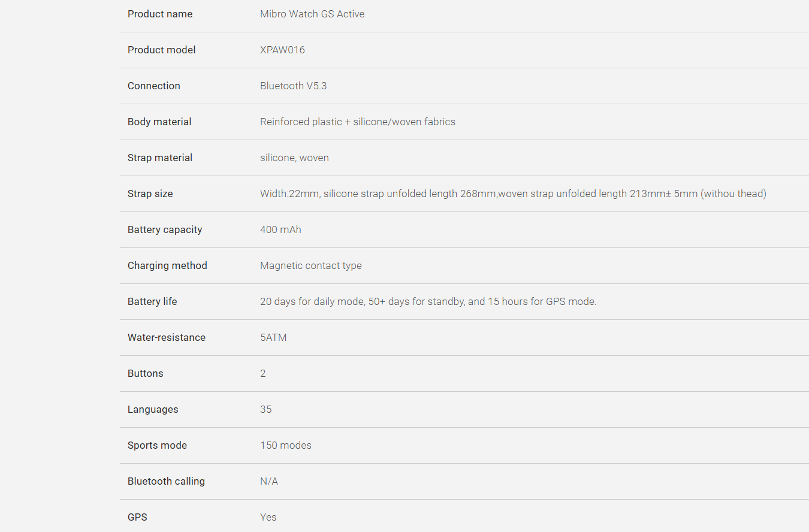The width and height of the screenshot is (809, 532).
Task: Select the Mibro Watch GS Active text
Action: 312,14
